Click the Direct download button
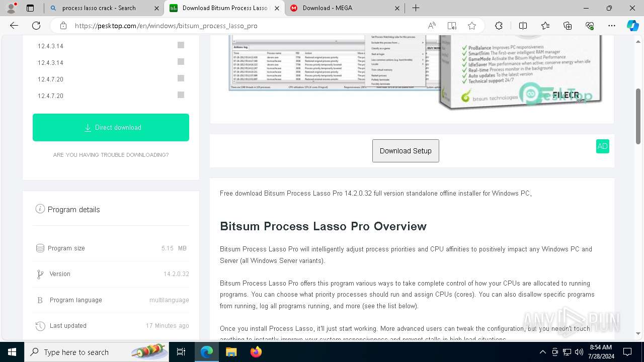Screen dimensions: 644x362 pos(111,127)
